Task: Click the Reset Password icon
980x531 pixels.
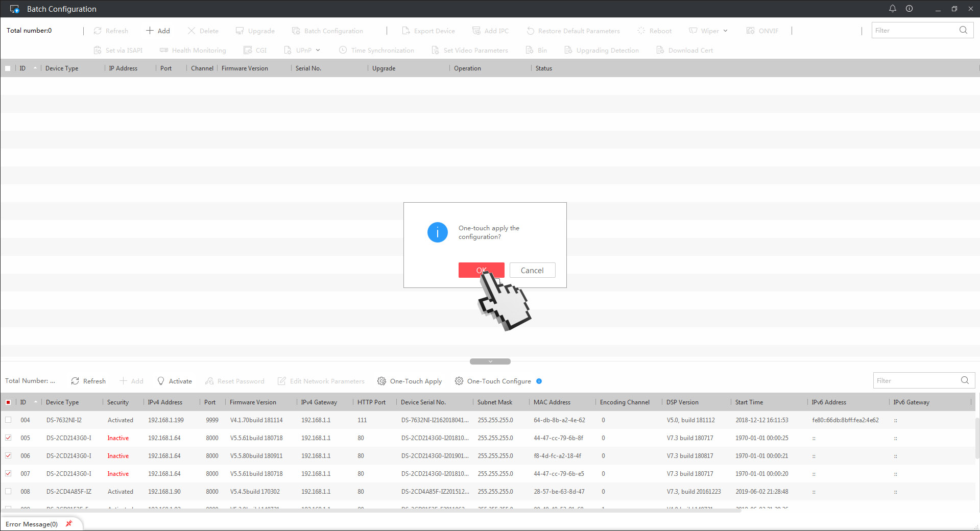Action: 209,381
